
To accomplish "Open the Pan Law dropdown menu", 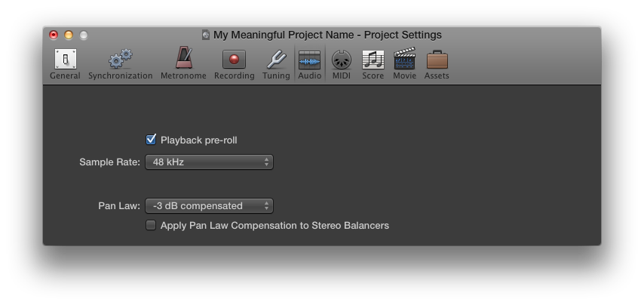I will [209, 205].
